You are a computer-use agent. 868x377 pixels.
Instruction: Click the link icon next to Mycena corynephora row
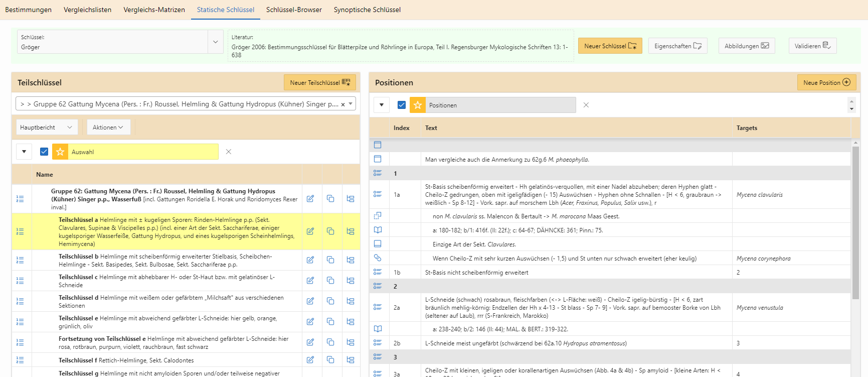click(378, 258)
